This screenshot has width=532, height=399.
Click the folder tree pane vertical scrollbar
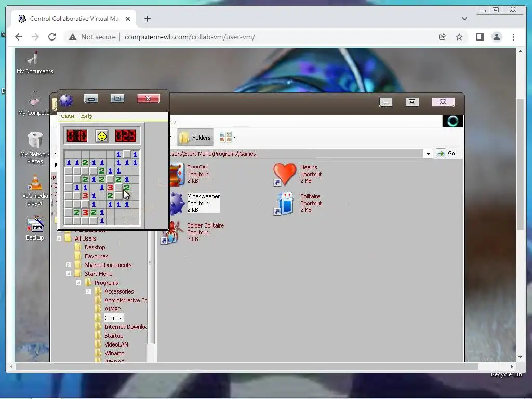[151, 288]
